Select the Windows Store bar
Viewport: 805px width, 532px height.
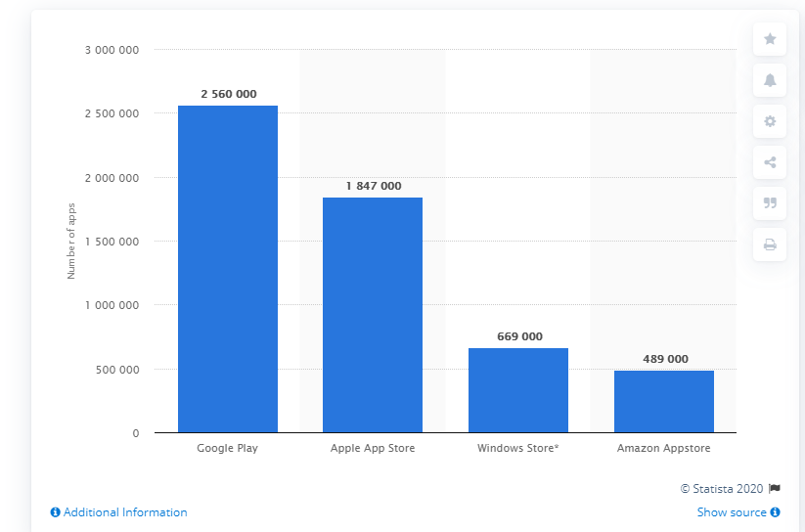[518, 390]
